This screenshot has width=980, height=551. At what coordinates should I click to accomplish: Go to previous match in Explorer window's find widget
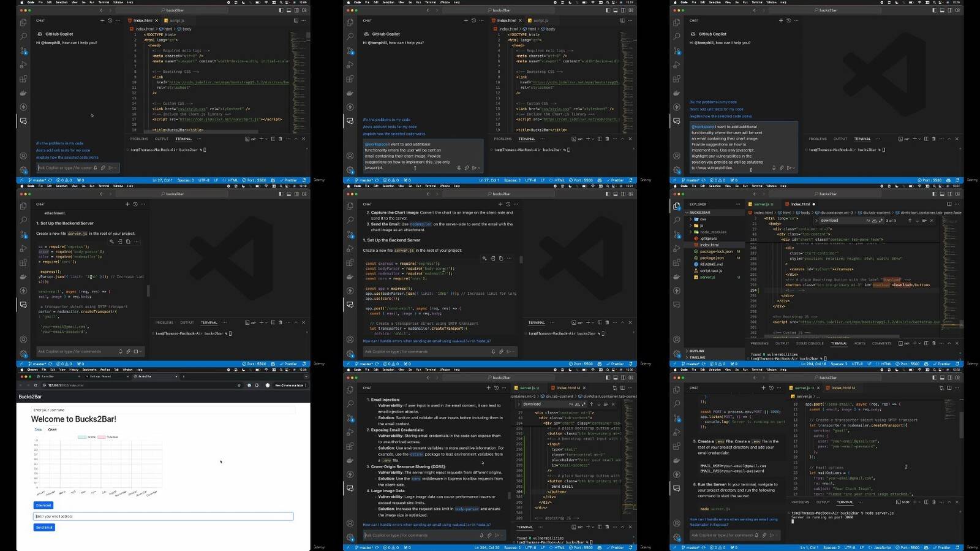[x=910, y=220]
